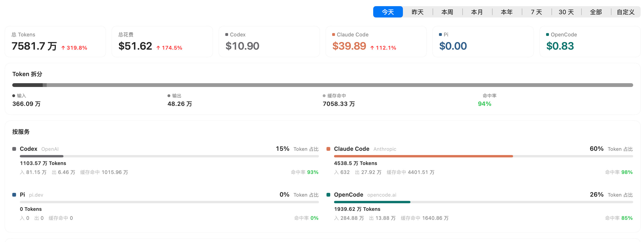Click the blue square beside Pi pi.dev
The height and width of the screenshot is (242, 644).
click(14, 195)
